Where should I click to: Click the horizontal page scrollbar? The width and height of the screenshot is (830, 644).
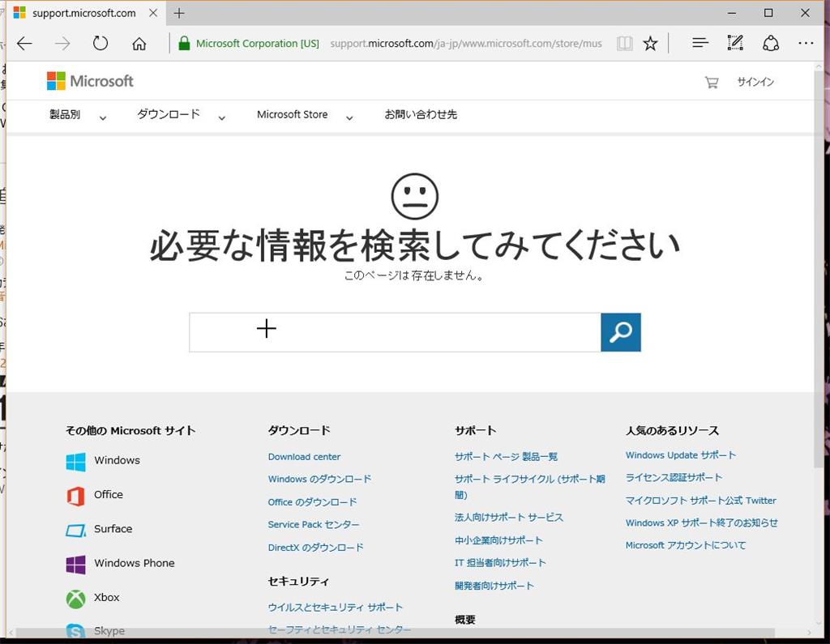point(395,633)
